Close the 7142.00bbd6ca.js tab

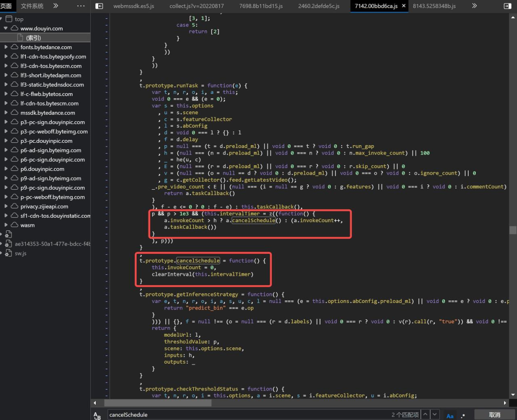(x=404, y=6)
